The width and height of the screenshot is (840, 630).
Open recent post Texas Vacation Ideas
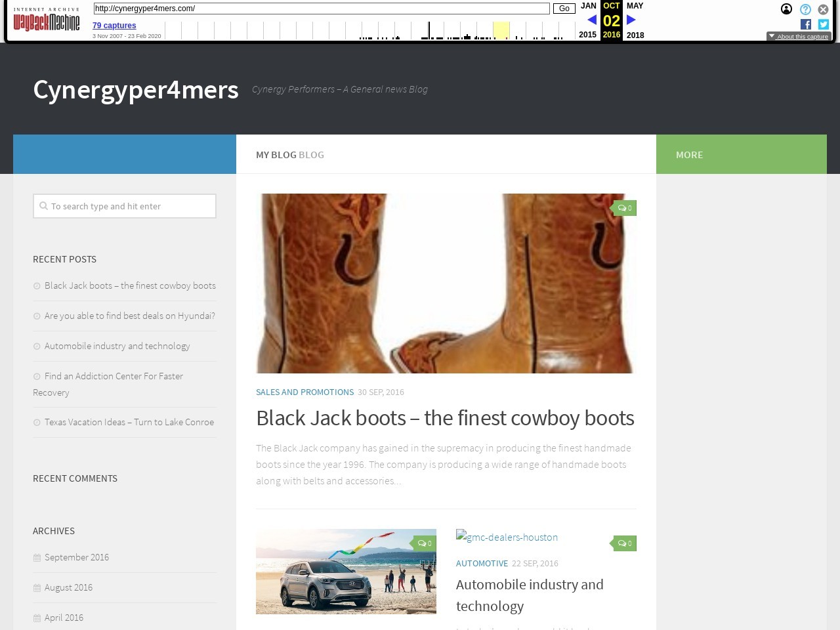click(129, 422)
